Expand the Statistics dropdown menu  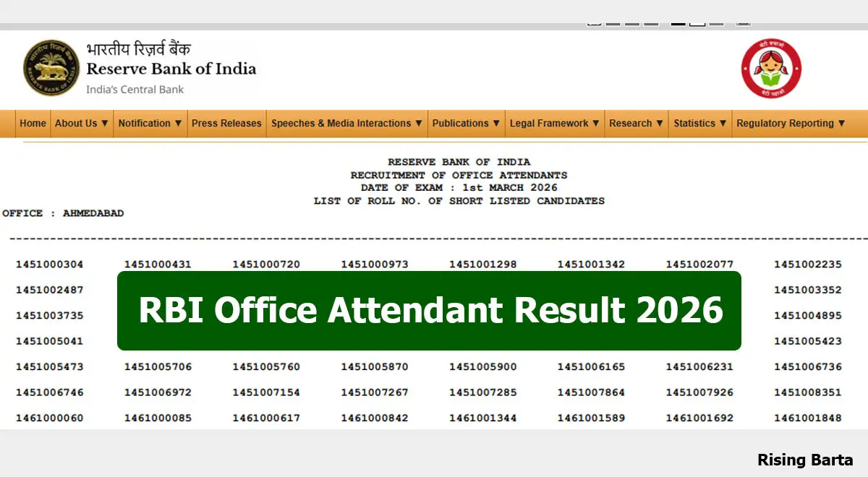point(699,124)
